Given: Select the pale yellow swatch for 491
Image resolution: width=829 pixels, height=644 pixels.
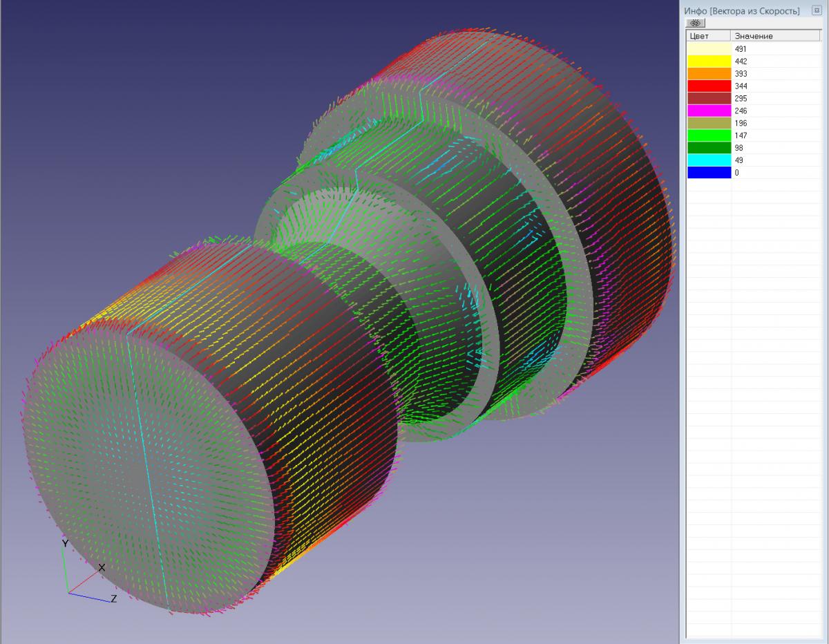Looking at the screenshot, I should 709,49.
